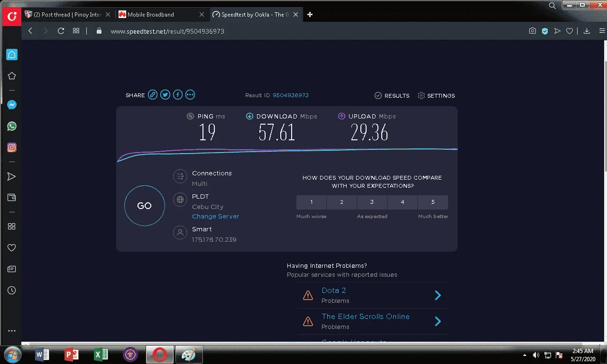Viewport: 607px width, 364px height.
Task: Open the RESULTS history page
Action: tap(392, 96)
